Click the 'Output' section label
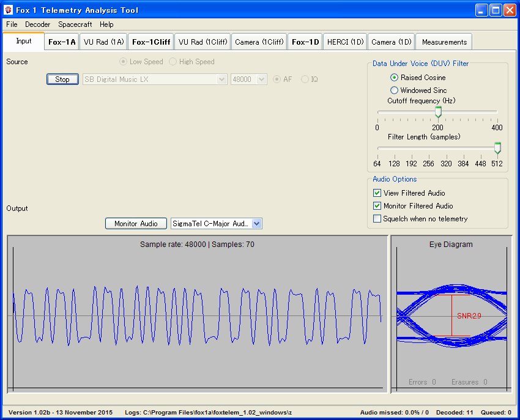 [17, 208]
